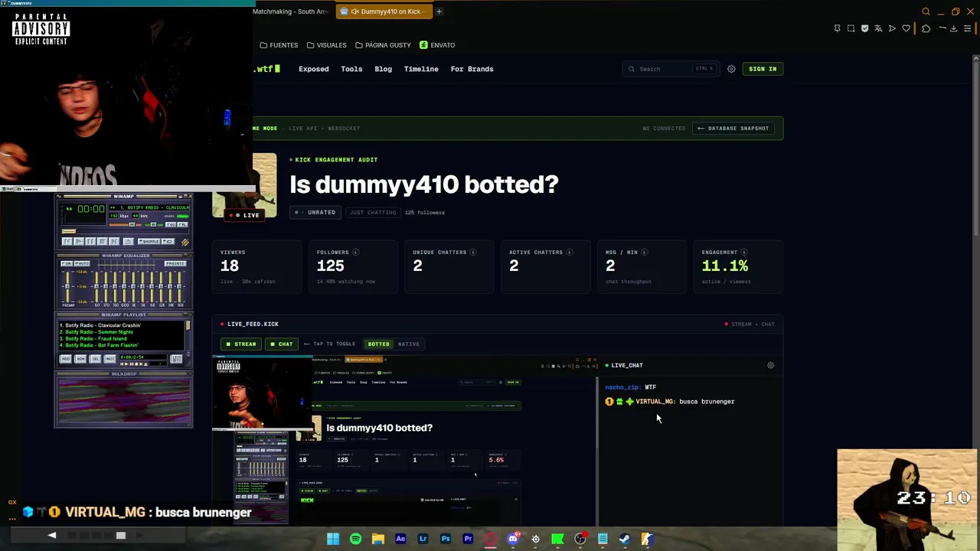Open the FUENTES bookmark folder
Viewport: 980px width, 551px height.
tap(279, 45)
